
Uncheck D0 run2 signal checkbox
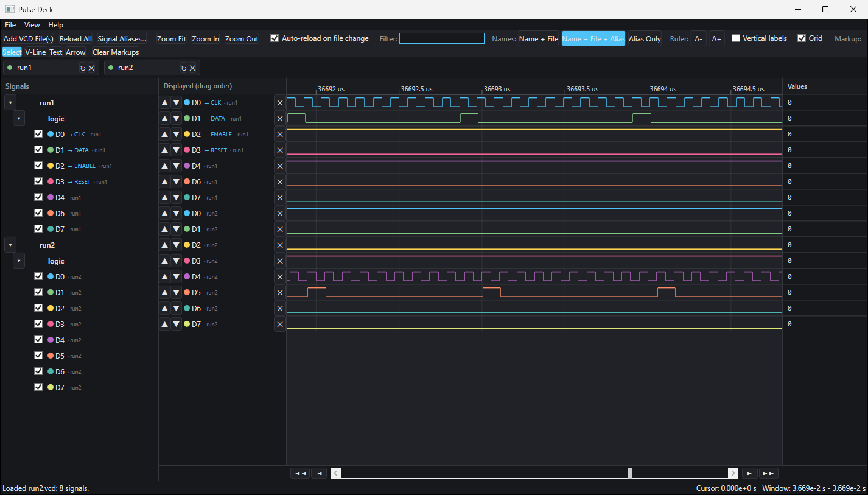click(38, 276)
